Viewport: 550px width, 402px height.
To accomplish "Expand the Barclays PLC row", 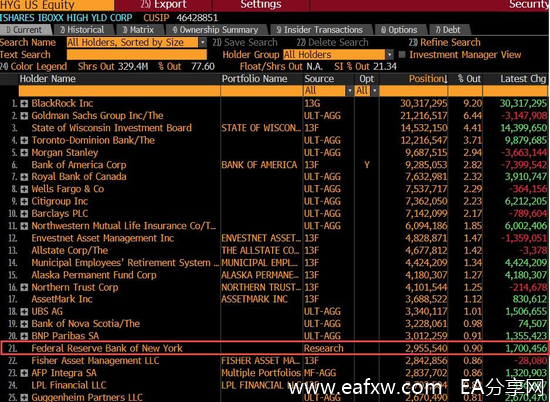I will (24, 214).
